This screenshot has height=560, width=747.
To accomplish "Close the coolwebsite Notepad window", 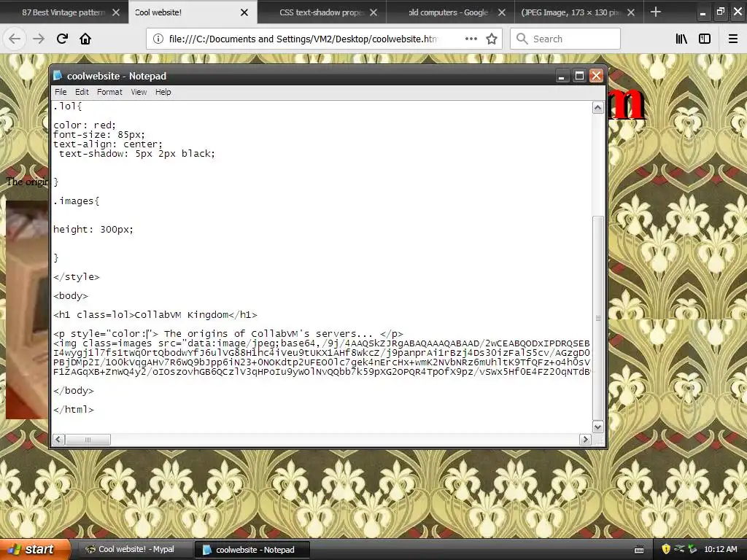I will pos(597,76).
